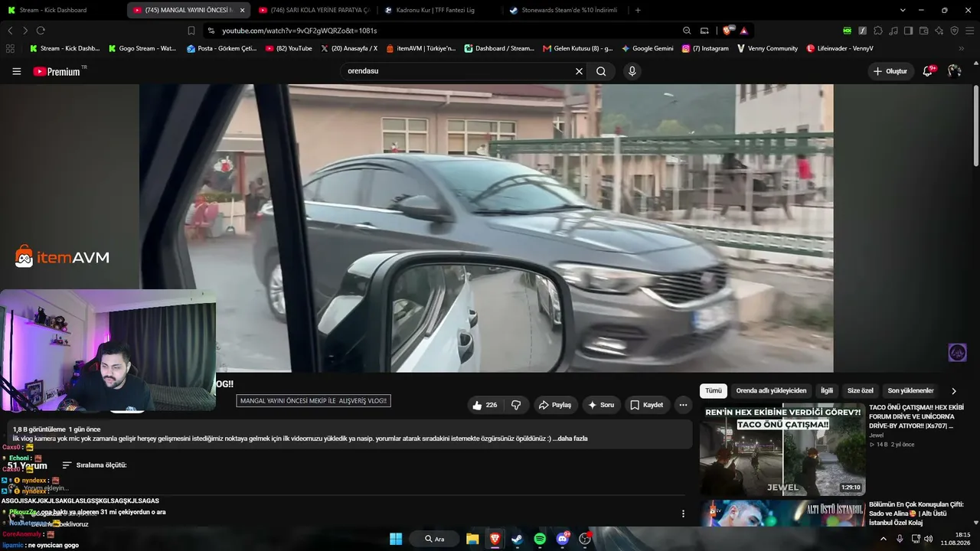The width and height of the screenshot is (980, 551).
Task: Dislike the video
Action: point(516,405)
